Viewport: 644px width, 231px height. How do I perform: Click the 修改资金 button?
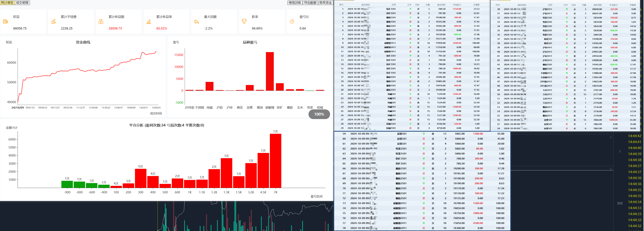(x=325, y=3)
